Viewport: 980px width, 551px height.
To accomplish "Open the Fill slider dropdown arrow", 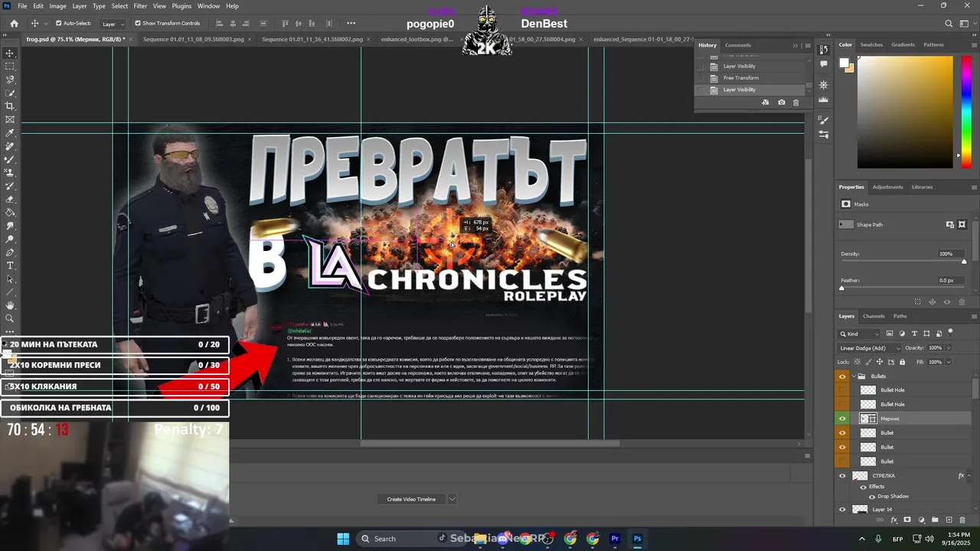I will click(x=948, y=362).
